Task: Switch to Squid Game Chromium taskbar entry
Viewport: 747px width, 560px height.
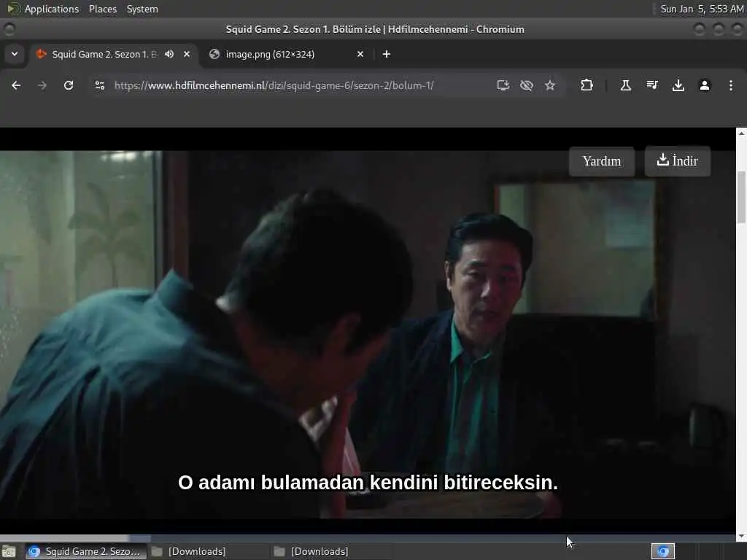Action: tap(85, 551)
